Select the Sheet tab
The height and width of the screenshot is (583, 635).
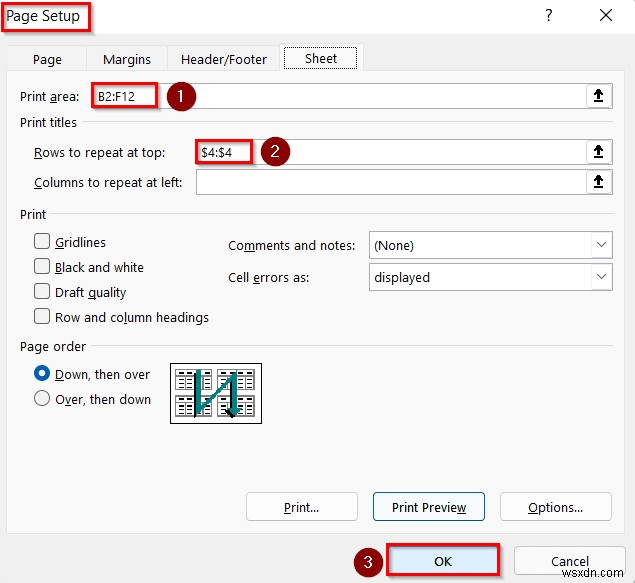pos(321,59)
